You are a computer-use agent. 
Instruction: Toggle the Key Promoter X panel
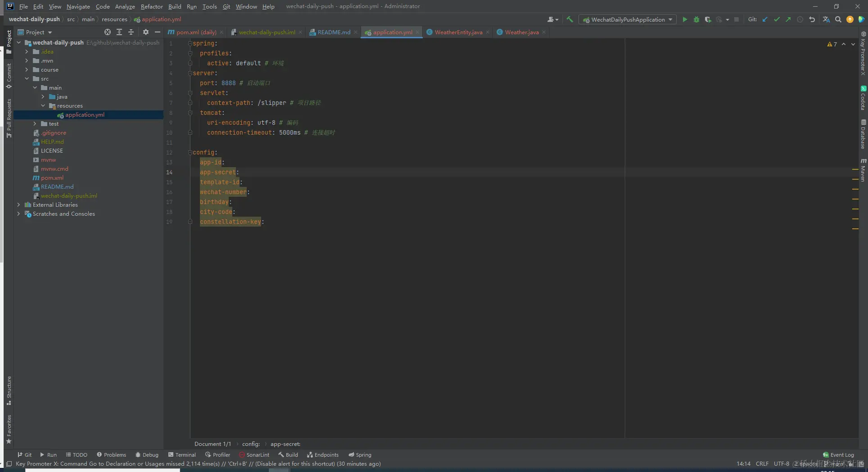click(863, 54)
